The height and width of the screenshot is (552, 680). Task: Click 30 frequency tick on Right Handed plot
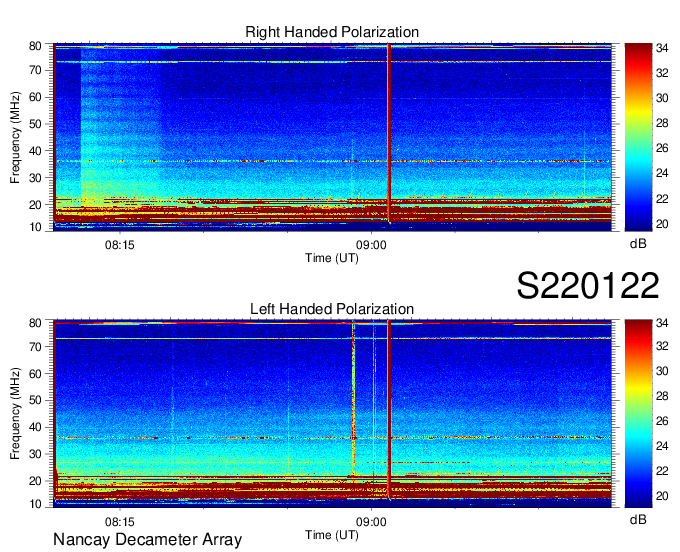[35, 178]
